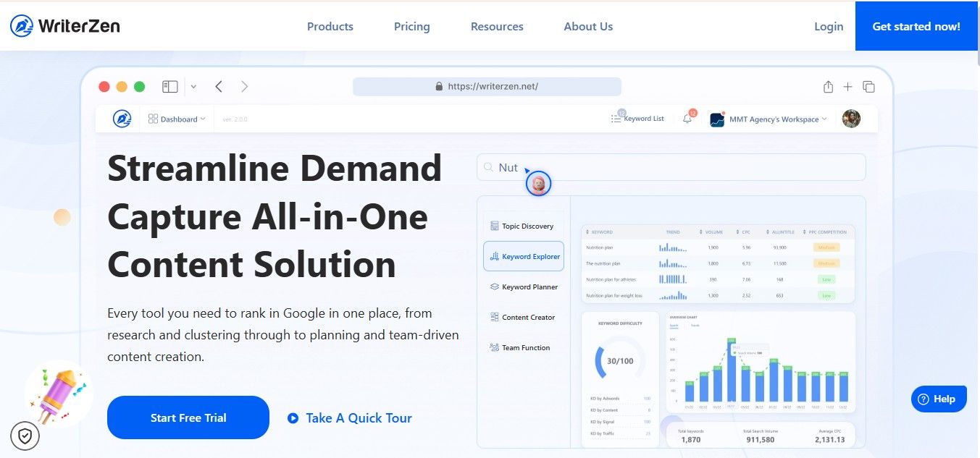Click the sidebar toggle icon in mockup

click(170, 87)
